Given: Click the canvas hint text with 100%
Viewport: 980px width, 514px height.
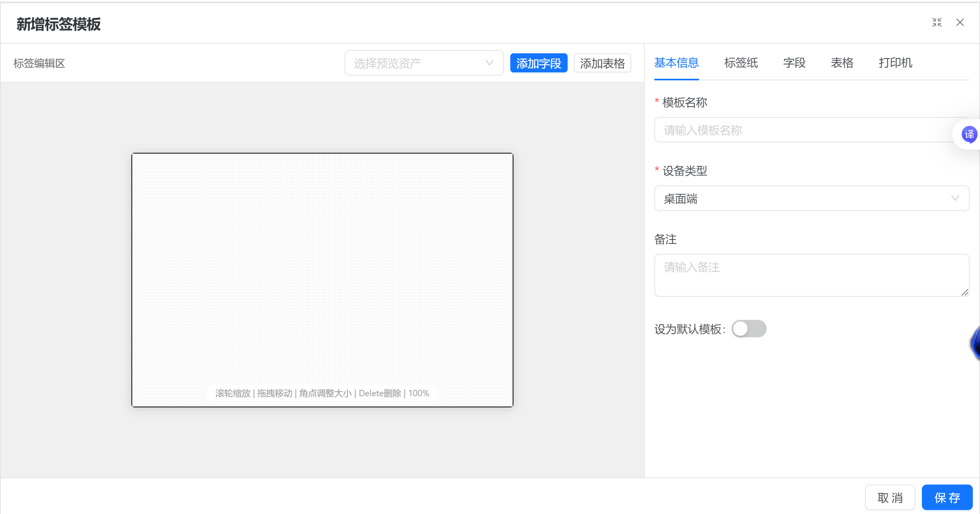Looking at the screenshot, I should pos(322,393).
